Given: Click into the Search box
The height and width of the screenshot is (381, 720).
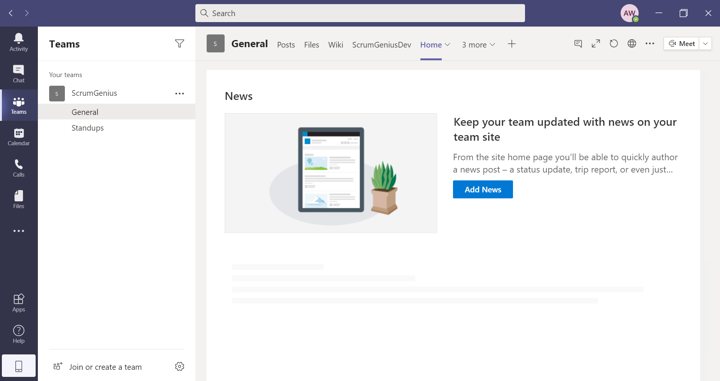Looking at the screenshot, I should (x=360, y=13).
